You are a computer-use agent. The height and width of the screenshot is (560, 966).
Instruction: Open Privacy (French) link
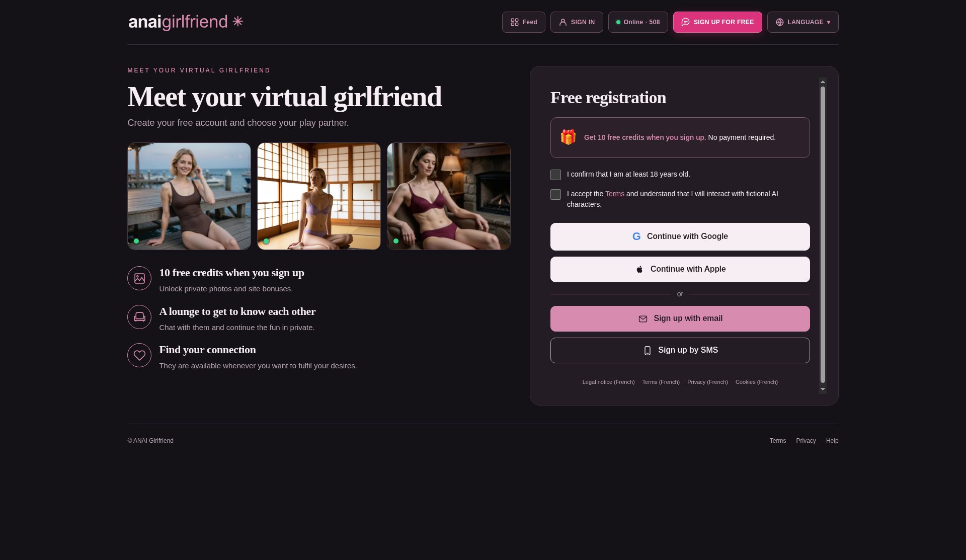(707, 382)
